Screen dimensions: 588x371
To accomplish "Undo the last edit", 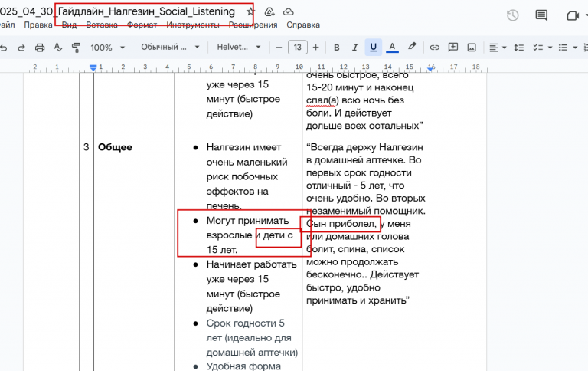I will [x=3, y=48].
